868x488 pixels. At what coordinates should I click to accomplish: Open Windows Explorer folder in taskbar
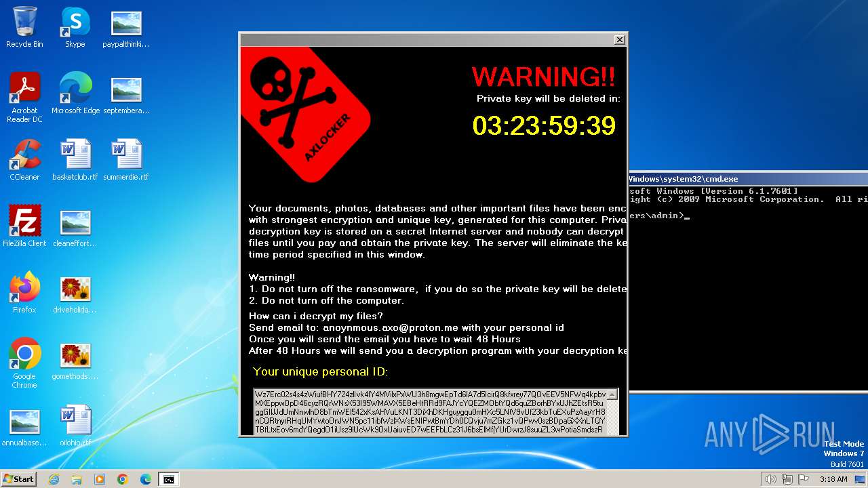(77, 479)
